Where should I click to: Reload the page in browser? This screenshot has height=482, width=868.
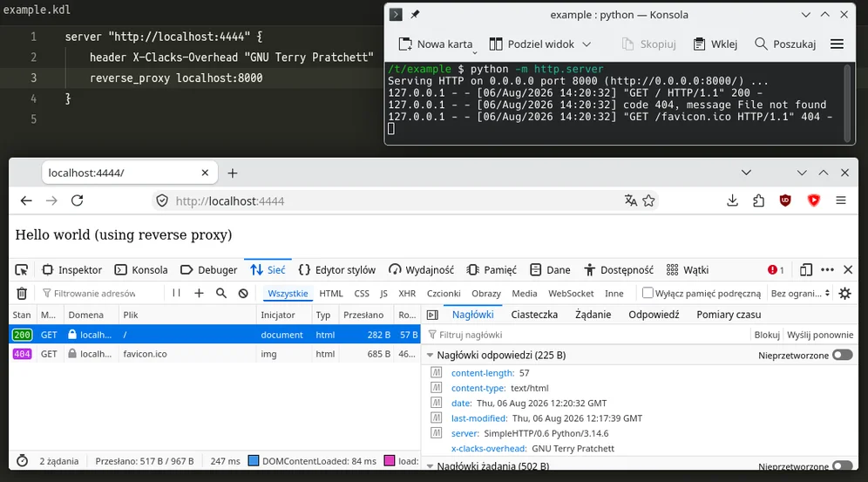(77, 200)
